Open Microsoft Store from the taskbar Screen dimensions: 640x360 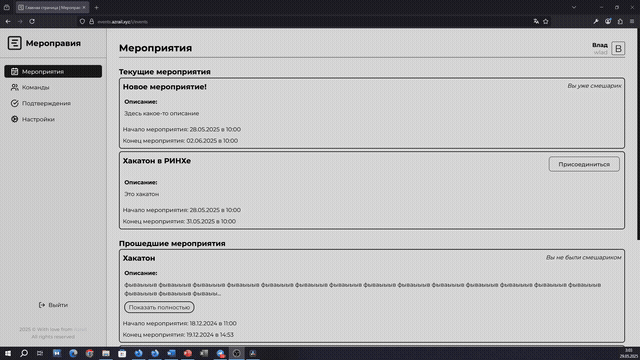tap(122, 353)
